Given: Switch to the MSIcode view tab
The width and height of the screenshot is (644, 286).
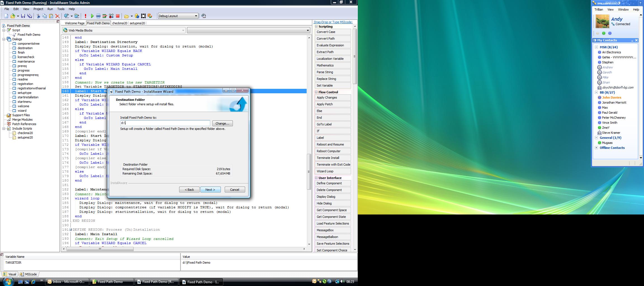Looking at the screenshot, I should coord(29,274).
